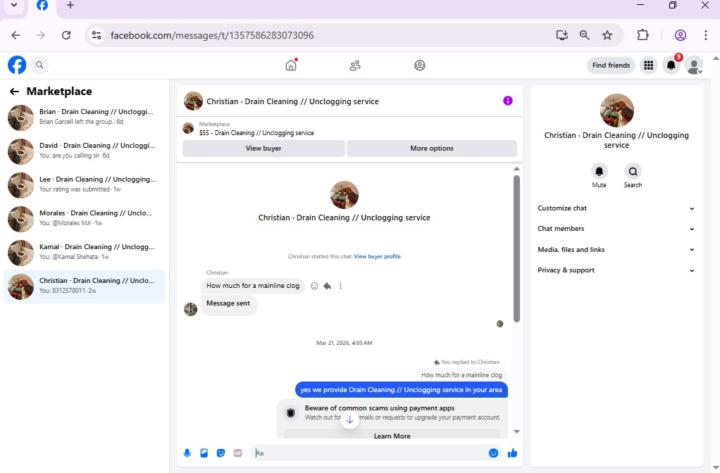Image resolution: width=720 pixels, height=473 pixels.
Task: Mute this chat bell icon
Action: pyautogui.click(x=599, y=172)
